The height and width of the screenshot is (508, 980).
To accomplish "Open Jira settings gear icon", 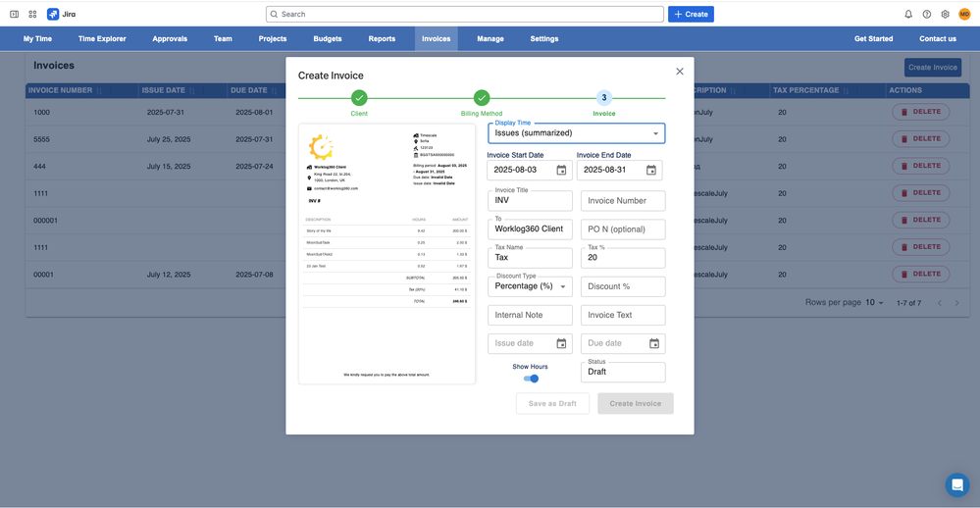I will (945, 14).
